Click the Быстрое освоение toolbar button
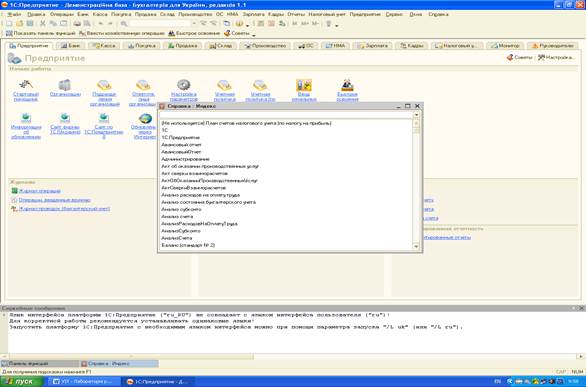The width and height of the screenshot is (586, 387). click(194, 33)
